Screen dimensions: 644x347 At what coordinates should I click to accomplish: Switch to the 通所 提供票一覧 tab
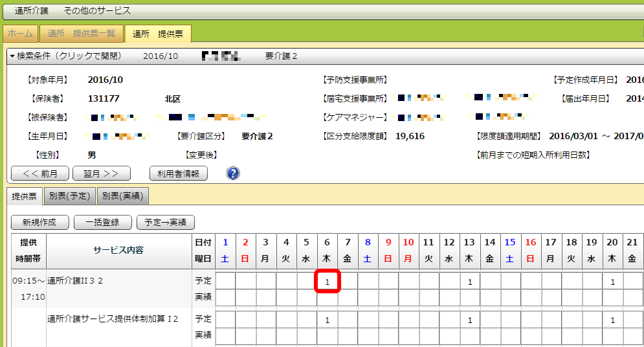[x=82, y=34]
